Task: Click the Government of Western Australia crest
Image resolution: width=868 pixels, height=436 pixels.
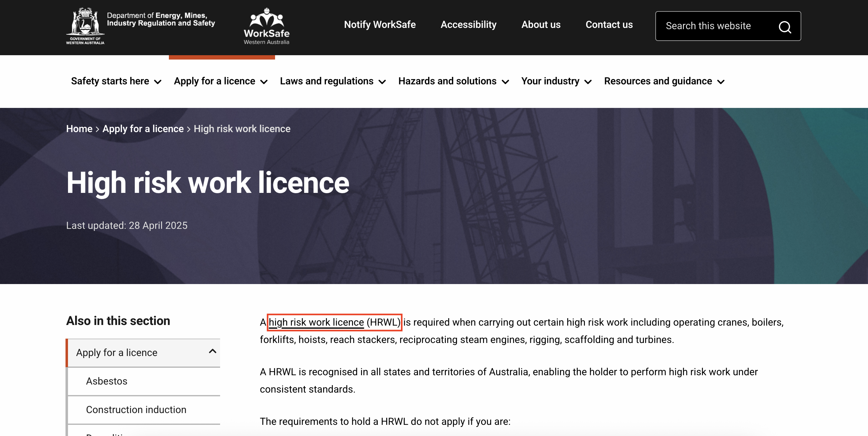Action: click(85, 26)
